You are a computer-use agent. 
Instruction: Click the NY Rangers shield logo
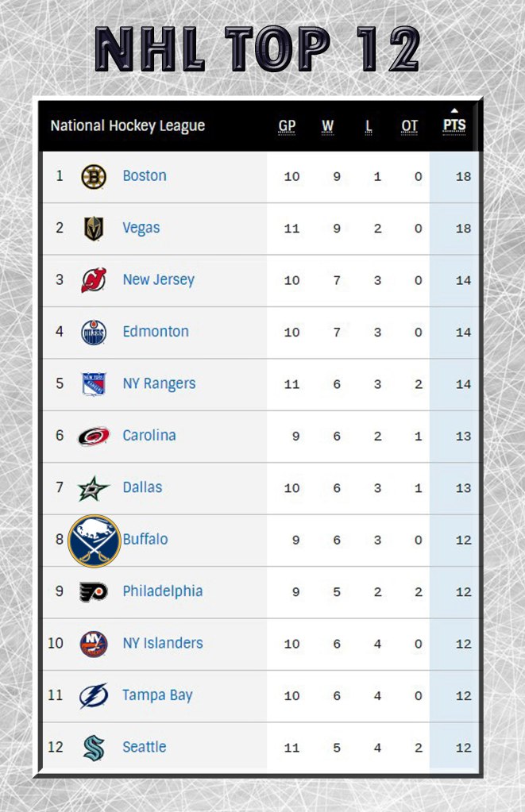tap(94, 384)
